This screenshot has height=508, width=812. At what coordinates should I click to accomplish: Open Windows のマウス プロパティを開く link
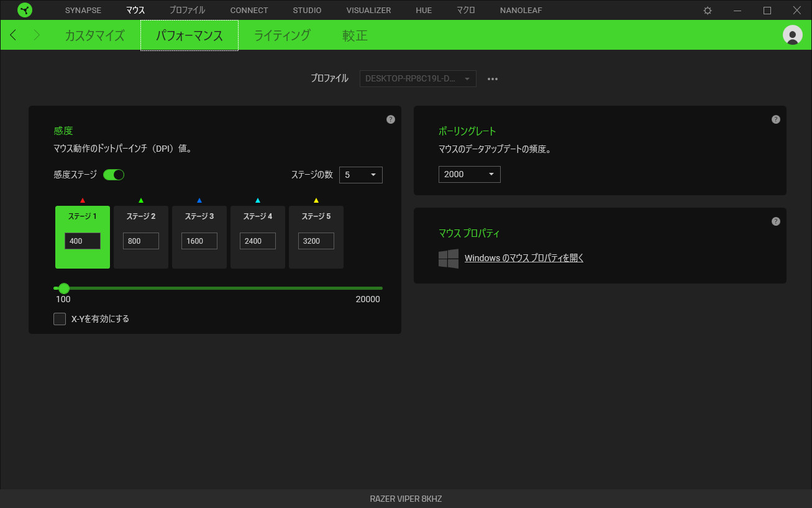(x=524, y=258)
